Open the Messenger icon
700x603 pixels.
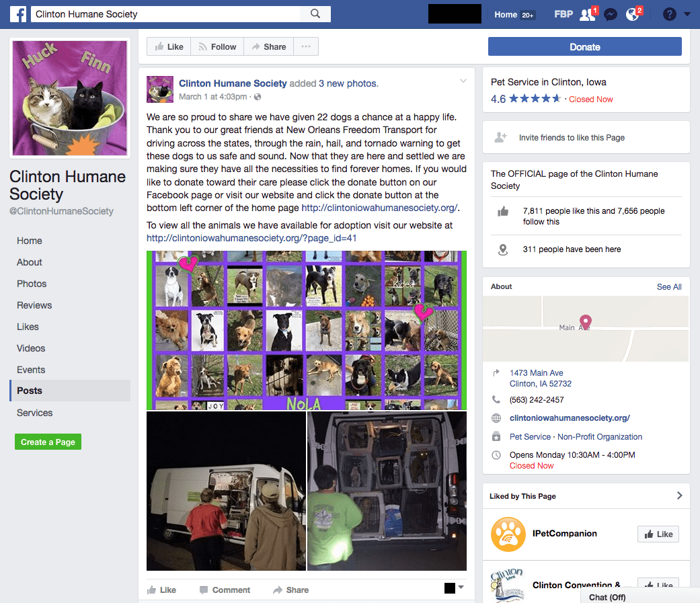pyautogui.click(x=611, y=15)
